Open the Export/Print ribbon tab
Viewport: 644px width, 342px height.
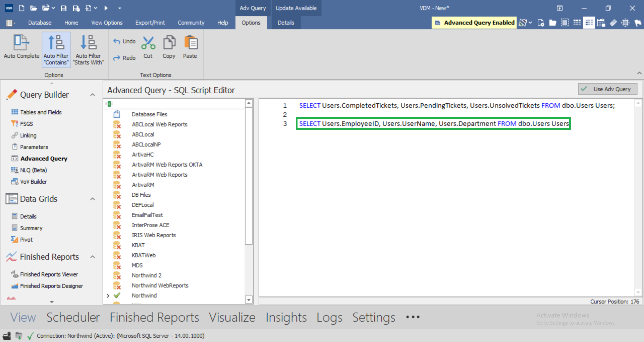pos(150,23)
